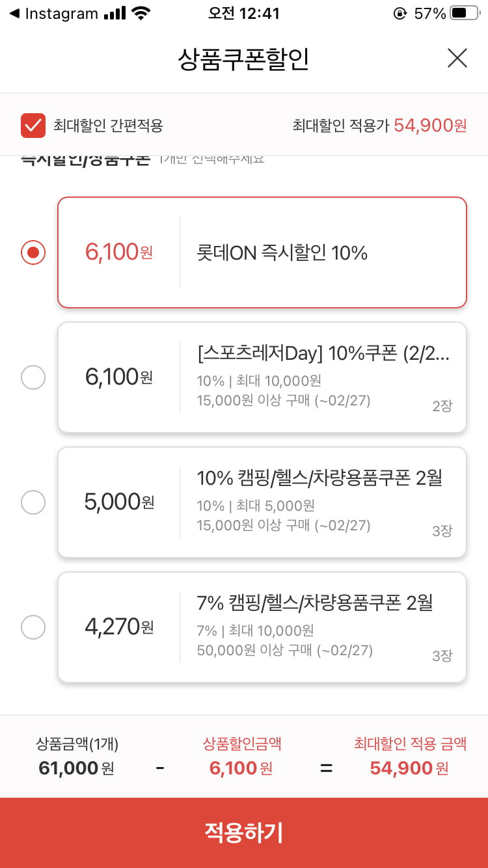Tap the [스포츠레저Day] 10%쿠폰 card title

[323, 353]
